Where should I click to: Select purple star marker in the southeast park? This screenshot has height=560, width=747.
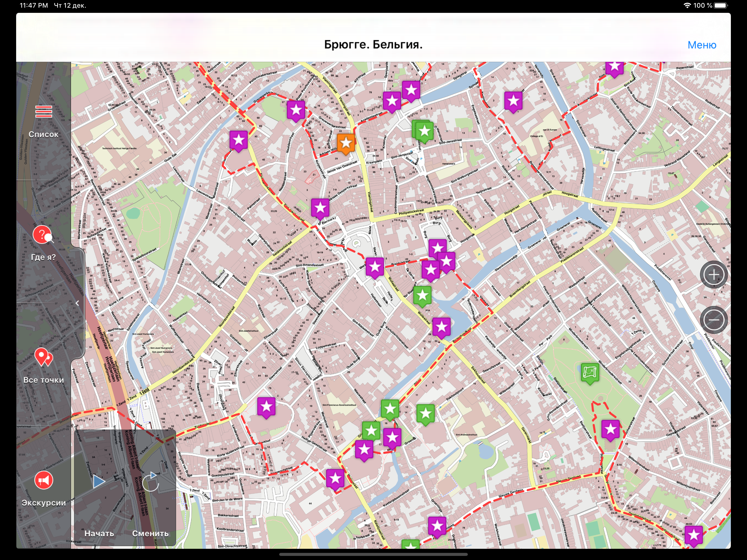coord(611,431)
